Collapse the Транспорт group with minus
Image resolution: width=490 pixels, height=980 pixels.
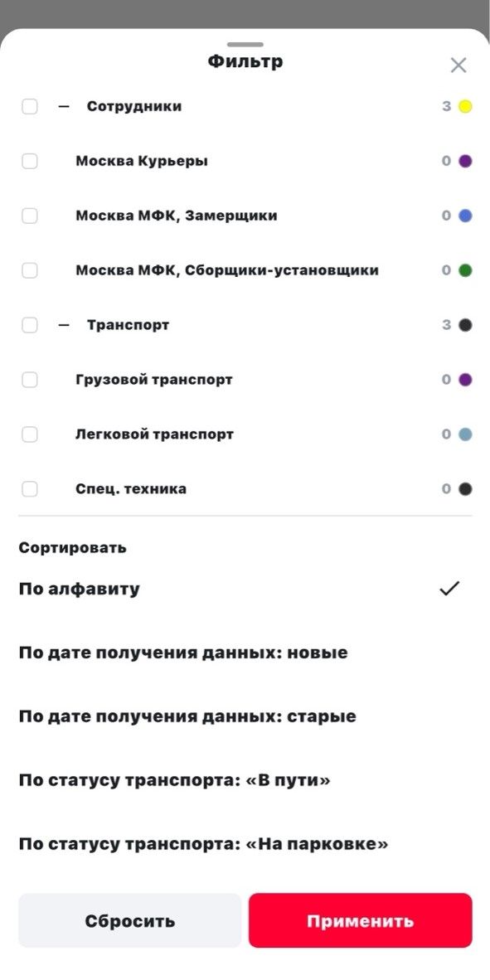coord(63,325)
